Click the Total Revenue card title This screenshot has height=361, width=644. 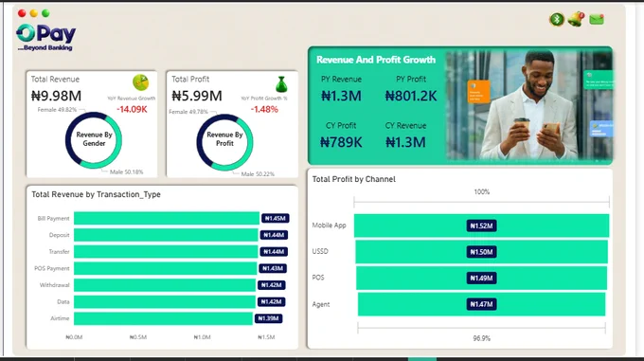[x=55, y=79]
